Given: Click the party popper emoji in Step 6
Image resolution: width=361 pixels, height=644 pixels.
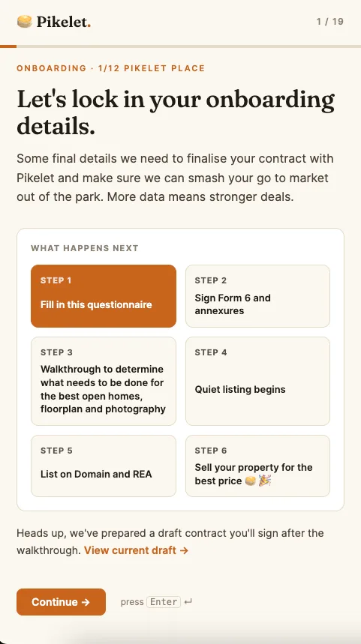Looking at the screenshot, I should [x=265, y=481].
